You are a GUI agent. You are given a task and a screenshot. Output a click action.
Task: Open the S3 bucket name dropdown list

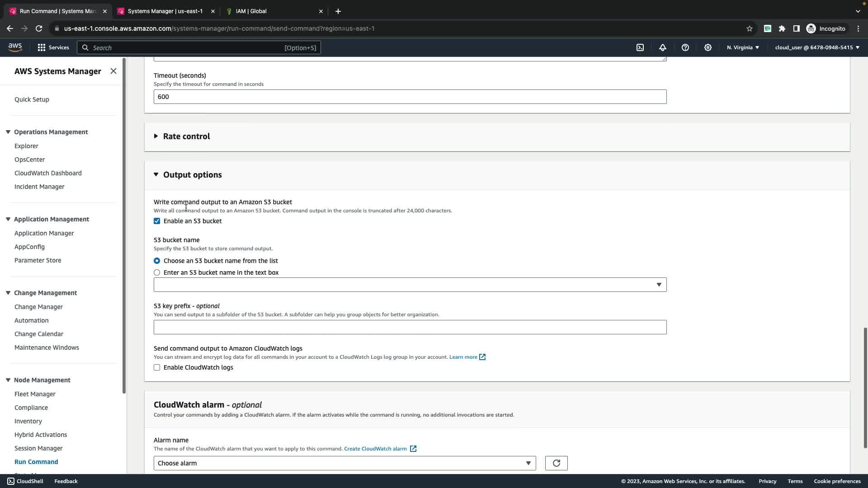pyautogui.click(x=410, y=285)
